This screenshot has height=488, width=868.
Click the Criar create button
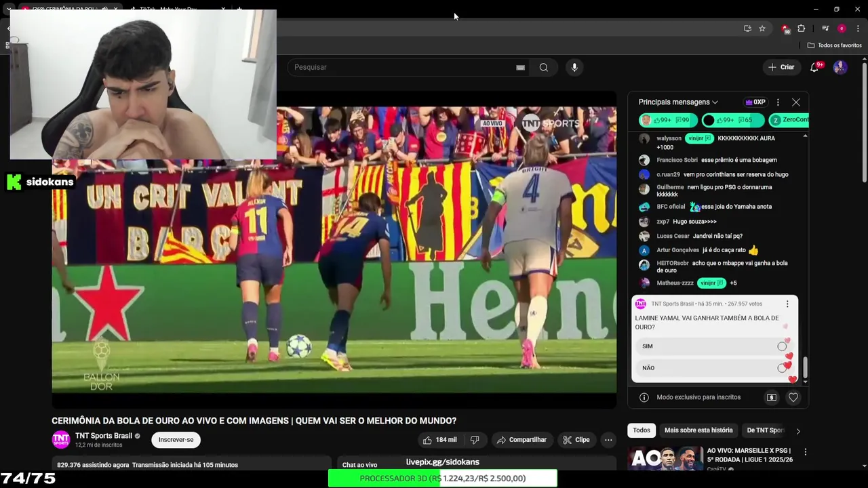781,67
